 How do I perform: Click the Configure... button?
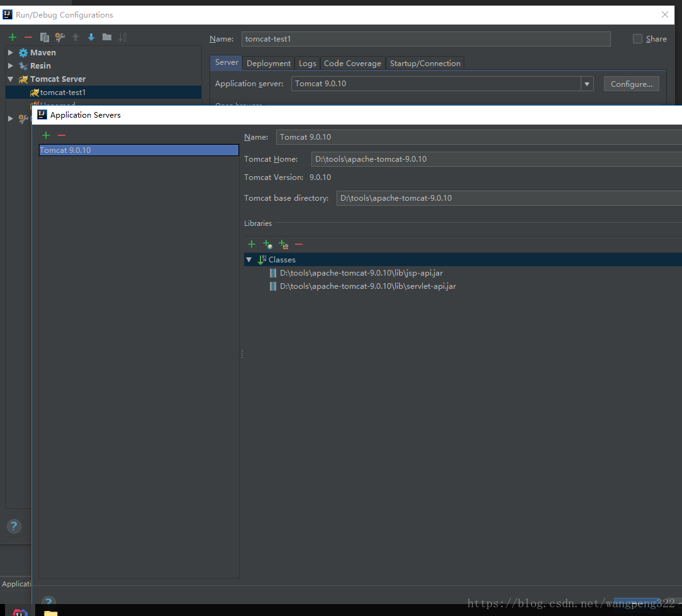[x=632, y=84]
